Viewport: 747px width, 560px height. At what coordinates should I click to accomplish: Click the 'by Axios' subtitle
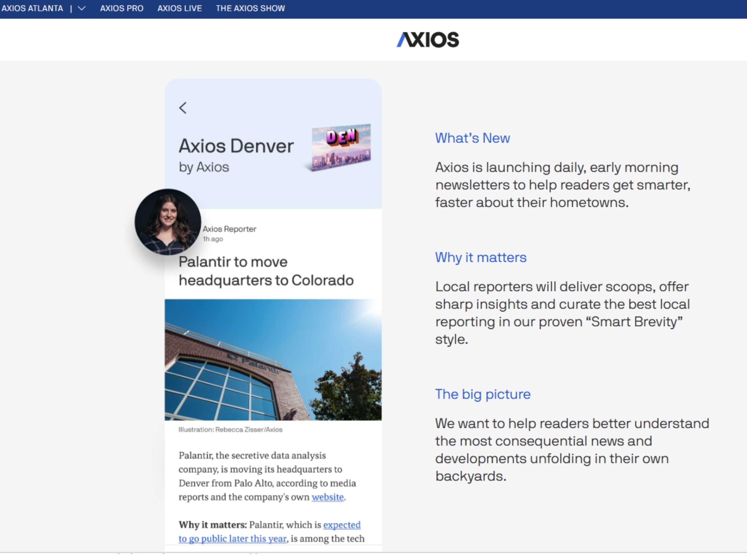point(204,167)
